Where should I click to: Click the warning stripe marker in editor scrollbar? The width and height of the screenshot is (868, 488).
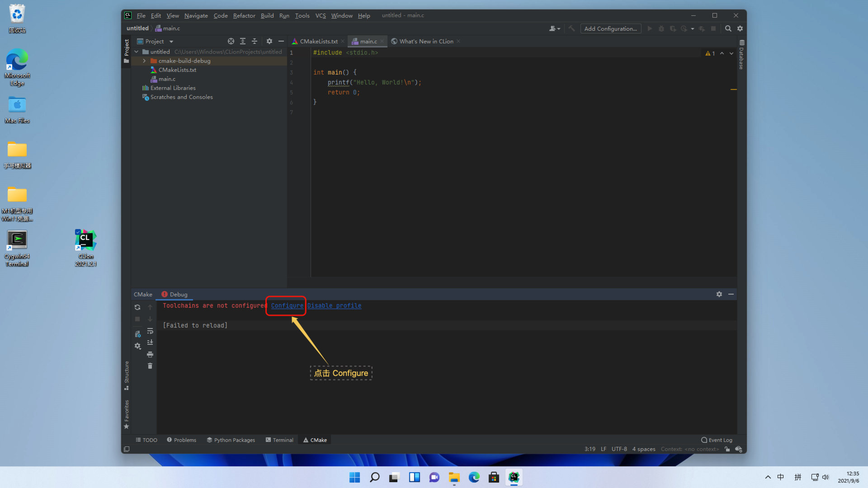pos(733,89)
